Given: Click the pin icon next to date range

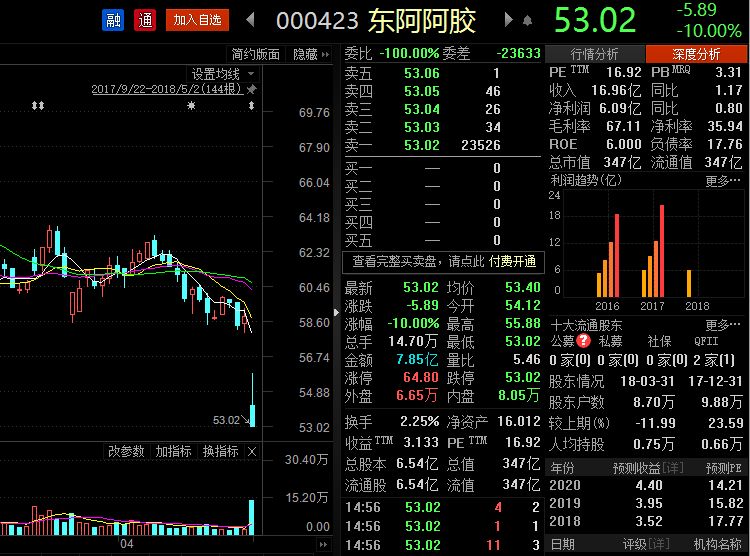Looking at the screenshot, I should click(251, 89).
